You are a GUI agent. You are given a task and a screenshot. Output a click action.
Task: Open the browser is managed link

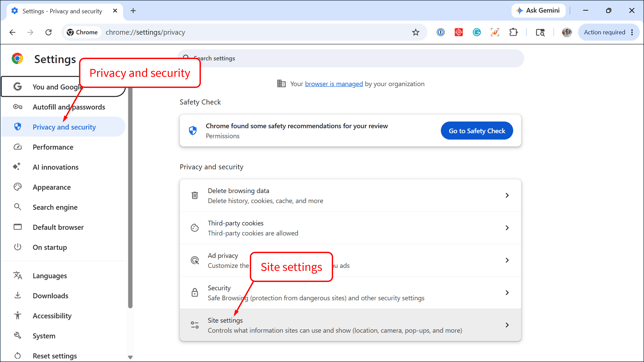tap(334, 84)
